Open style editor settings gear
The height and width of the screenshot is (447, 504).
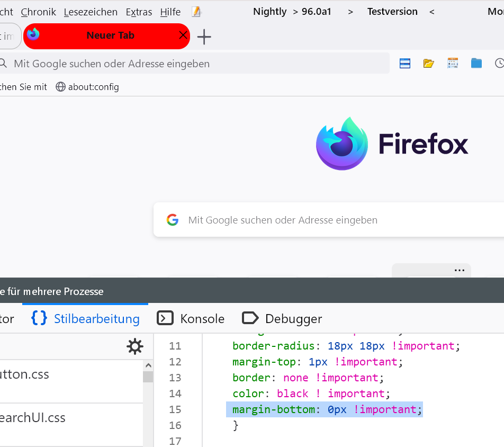coord(135,346)
